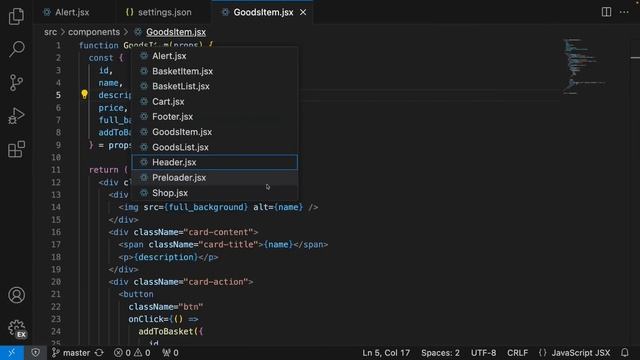The width and height of the screenshot is (640, 360).
Task: Open the Manage gear icon
Action: click(x=16, y=328)
